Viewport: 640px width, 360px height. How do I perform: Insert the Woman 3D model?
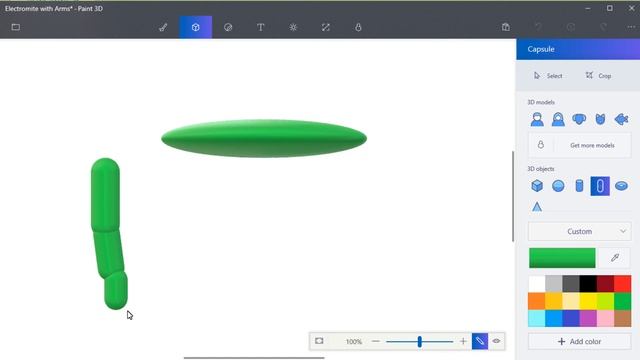558,119
